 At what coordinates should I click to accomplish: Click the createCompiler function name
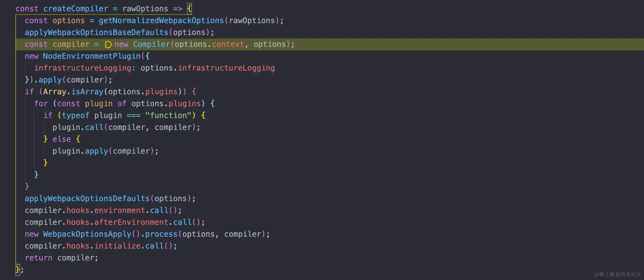[x=76, y=9]
